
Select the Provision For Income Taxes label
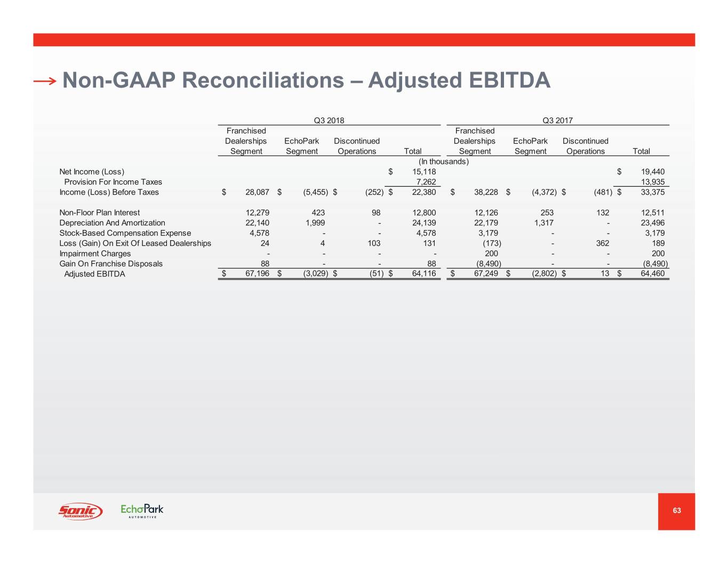click(x=113, y=182)
